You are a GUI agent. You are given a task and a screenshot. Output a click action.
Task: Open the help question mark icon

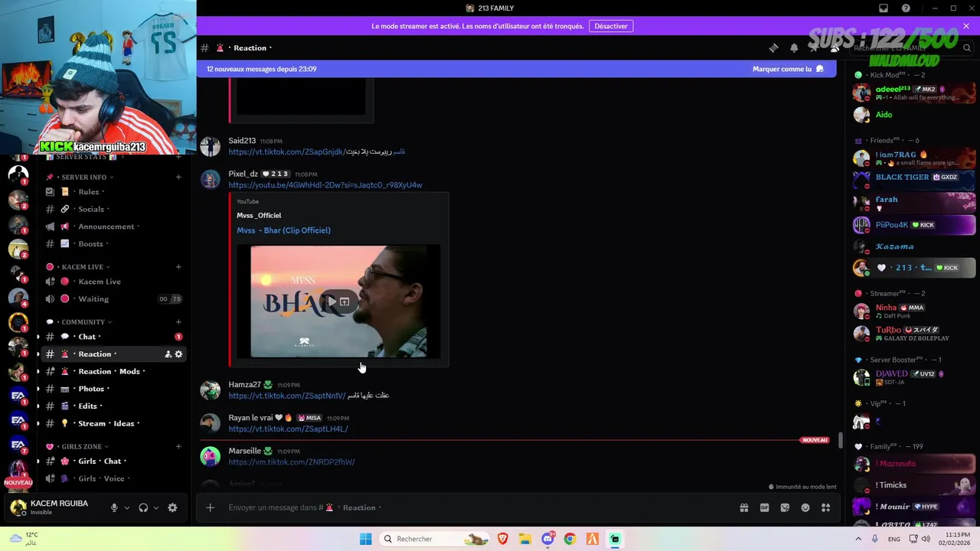(x=906, y=8)
